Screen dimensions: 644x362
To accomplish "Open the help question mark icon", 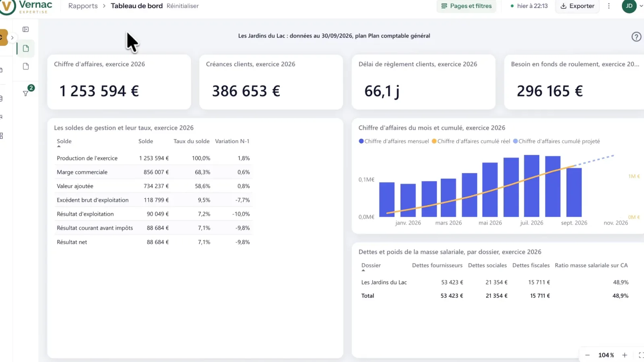I will [x=636, y=37].
